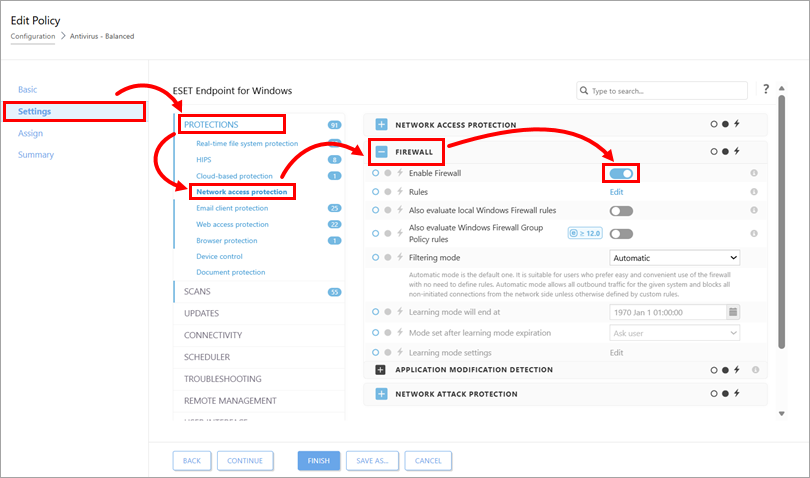Expand the Network Attack Protection section
Image resolution: width=810 pixels, height=478 pixels.
coord(381,394)
